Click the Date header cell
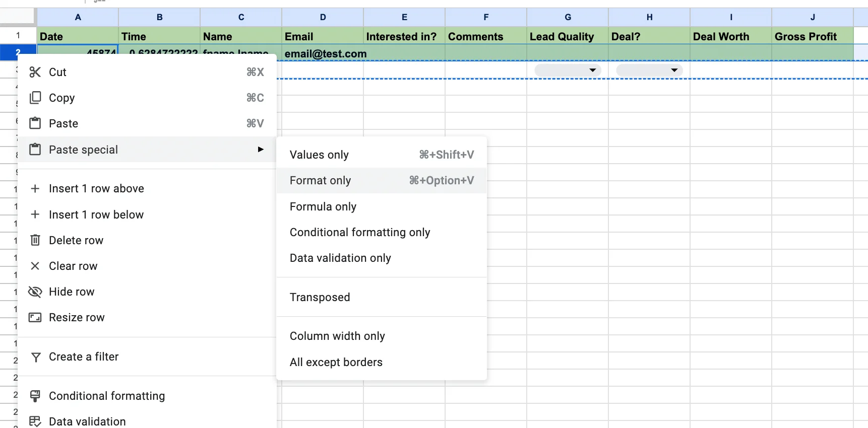 [78, 36]
